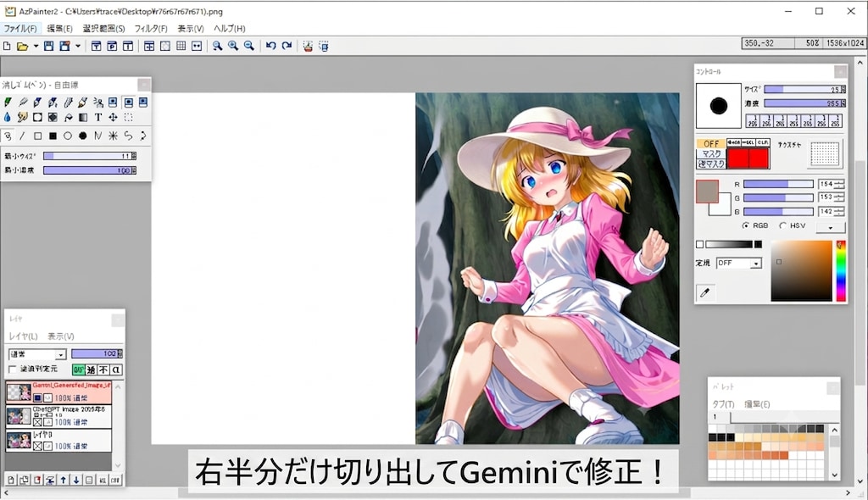The height and width of the screenshot is (500, 868).
Task: Click the Zoom out magnifier toolbar icon
Action: [x=249, y=47]
